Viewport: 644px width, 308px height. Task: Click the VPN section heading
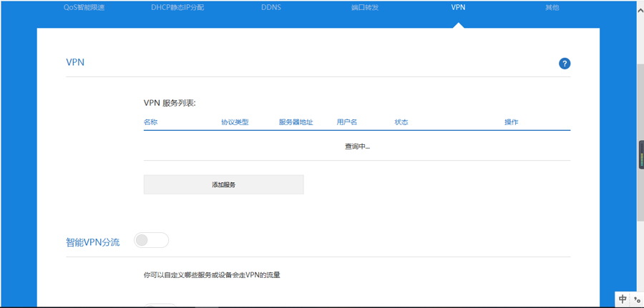[x=75, y=62]
